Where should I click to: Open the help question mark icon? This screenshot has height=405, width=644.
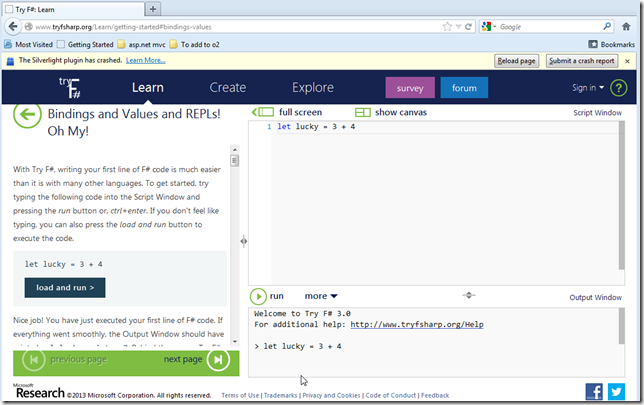coord(619,88)
